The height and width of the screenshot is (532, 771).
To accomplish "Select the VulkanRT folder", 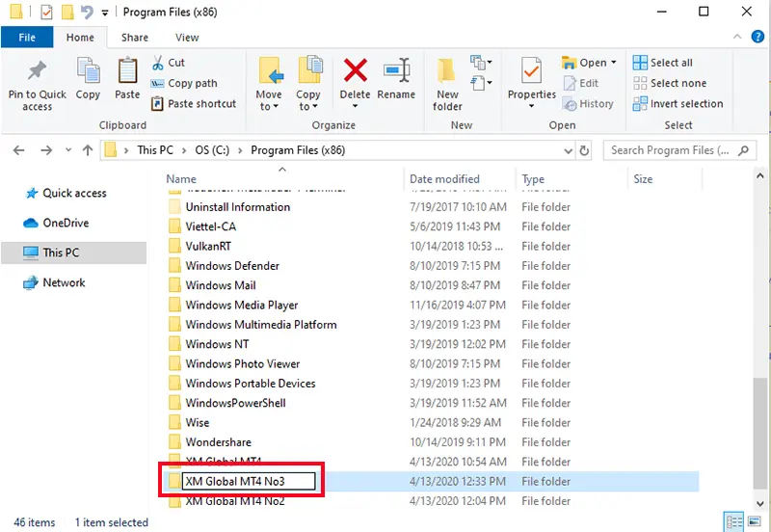I will [208, 247].
